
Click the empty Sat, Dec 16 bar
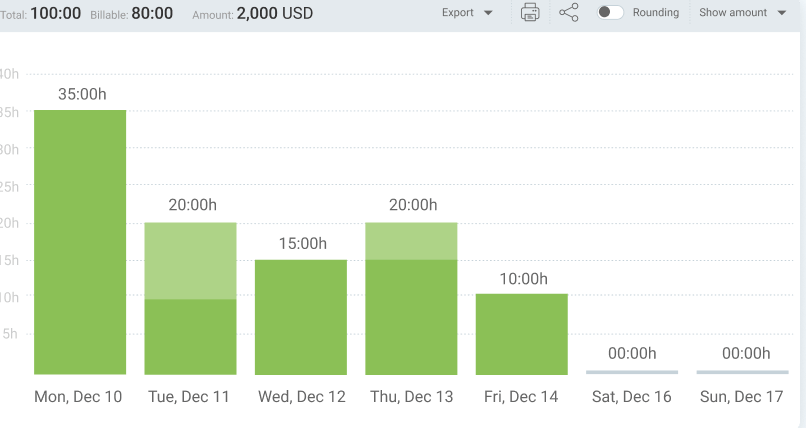[632, 372]
